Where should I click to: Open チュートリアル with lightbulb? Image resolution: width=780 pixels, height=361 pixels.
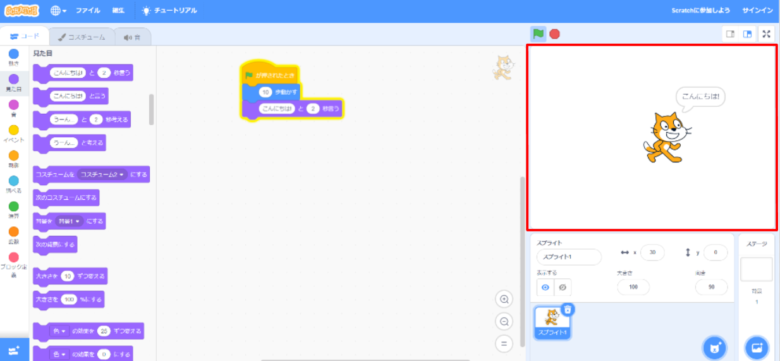point(169,10)
